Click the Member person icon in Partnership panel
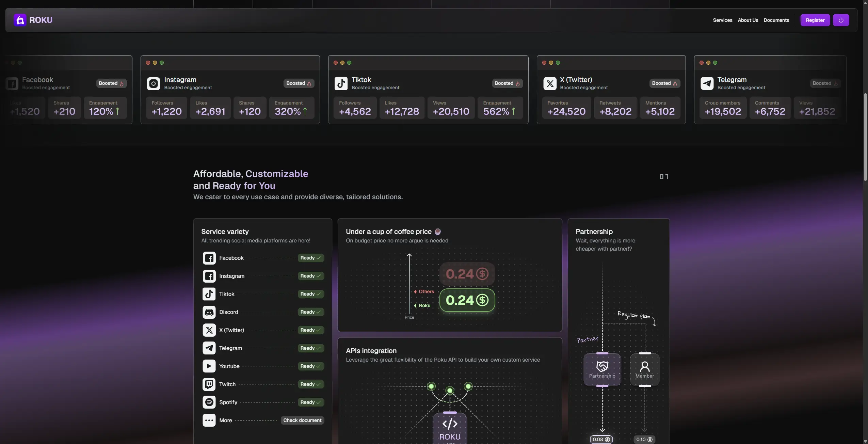The height and width of the screenshot is (444, 868). [645, 366]
